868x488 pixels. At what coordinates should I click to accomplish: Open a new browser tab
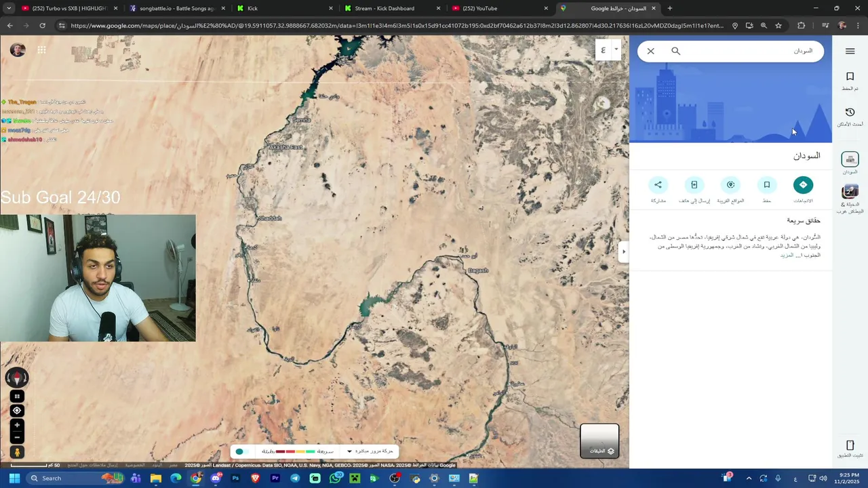pos(670,8)
